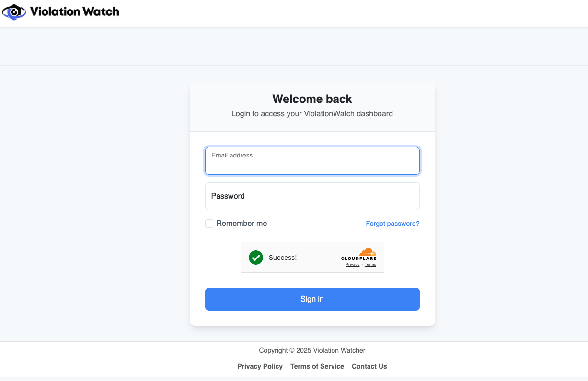
Task: Click the Cloudflare wordmark text
Action: coord(358,258)
